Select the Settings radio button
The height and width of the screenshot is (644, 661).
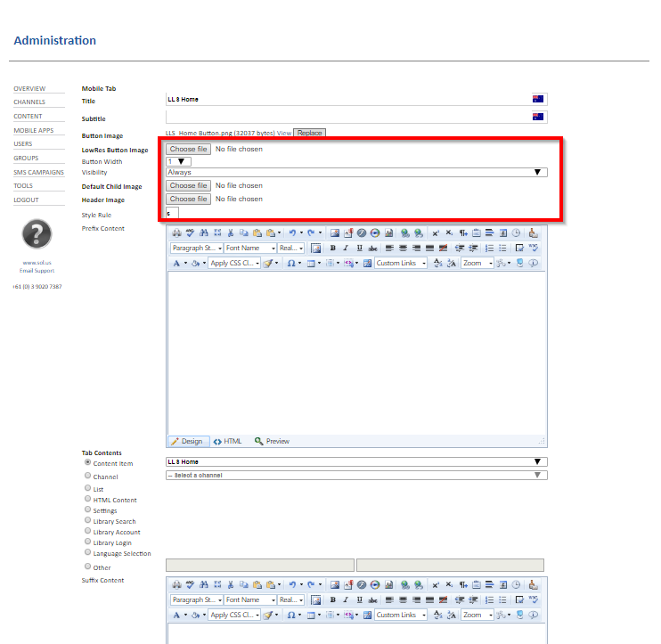(87, 509)
